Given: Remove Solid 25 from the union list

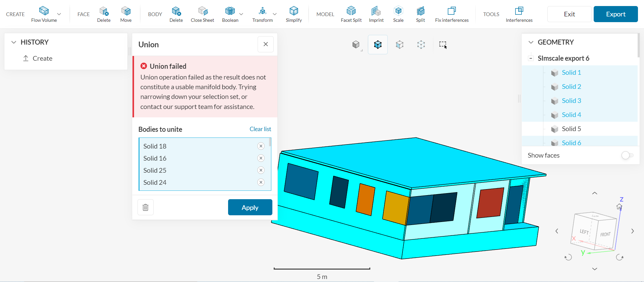Looking at the screenshot, I should tap(261, 170).
